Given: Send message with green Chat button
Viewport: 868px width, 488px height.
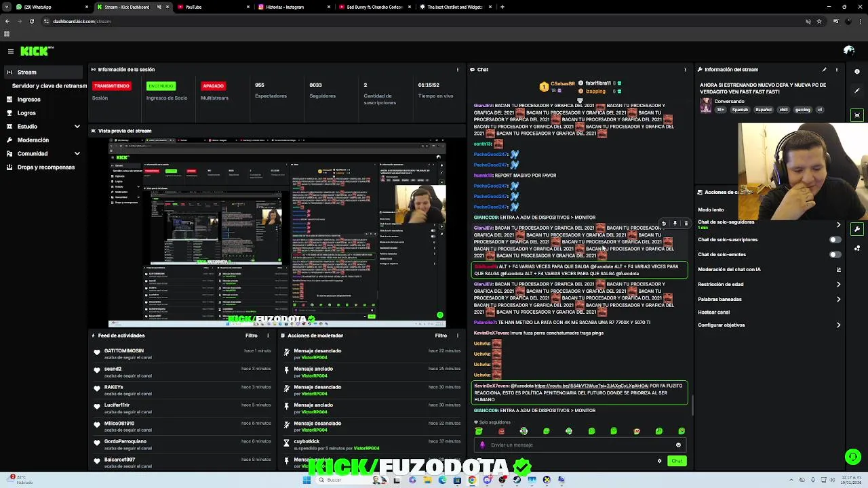Looking at the screenshot, I should [677, 461].
